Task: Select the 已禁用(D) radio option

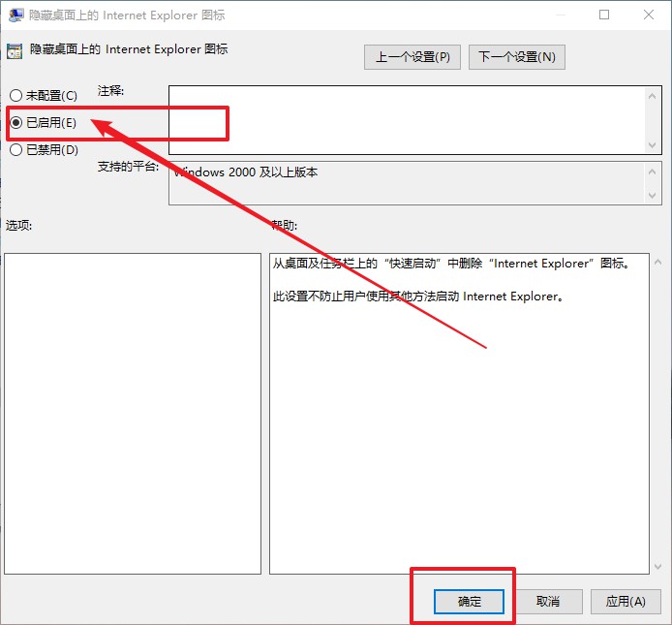Action: tap(44, 149)
